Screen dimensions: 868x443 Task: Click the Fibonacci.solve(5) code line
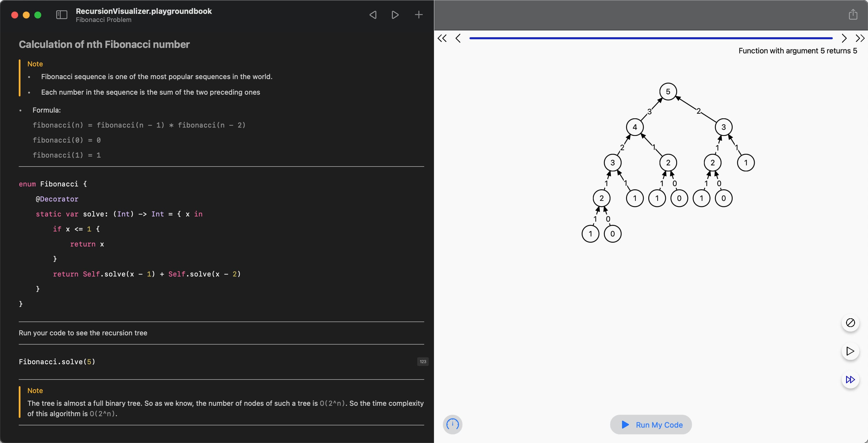(57, 362)
